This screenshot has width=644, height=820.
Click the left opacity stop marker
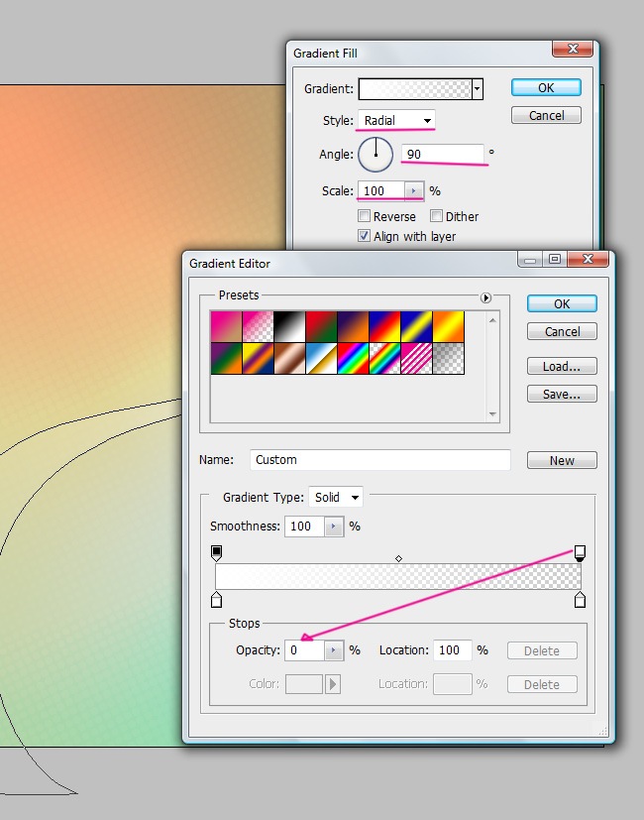217,552
